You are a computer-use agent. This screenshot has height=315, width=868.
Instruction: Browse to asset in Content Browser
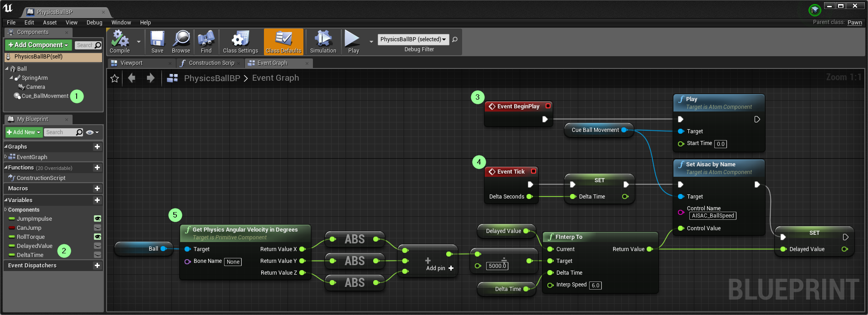pyautogui.click(x=181, y=42)
